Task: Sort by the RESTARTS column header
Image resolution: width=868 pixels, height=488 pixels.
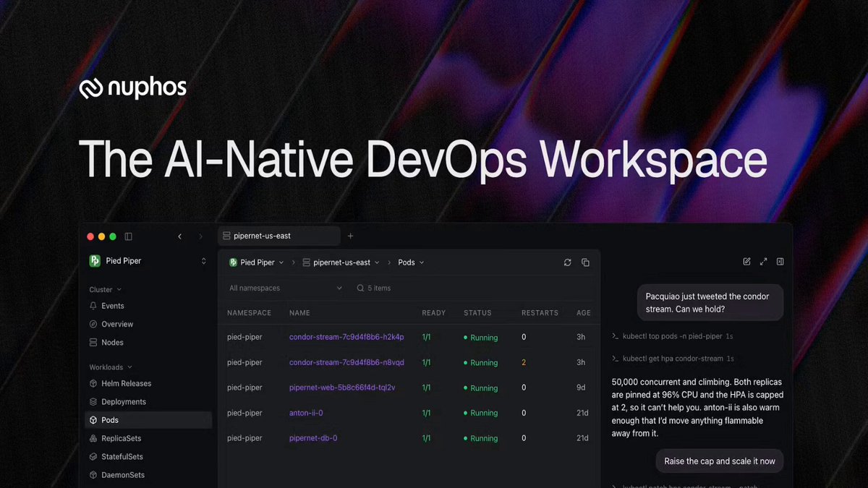Action: click(x=540, y=313)
